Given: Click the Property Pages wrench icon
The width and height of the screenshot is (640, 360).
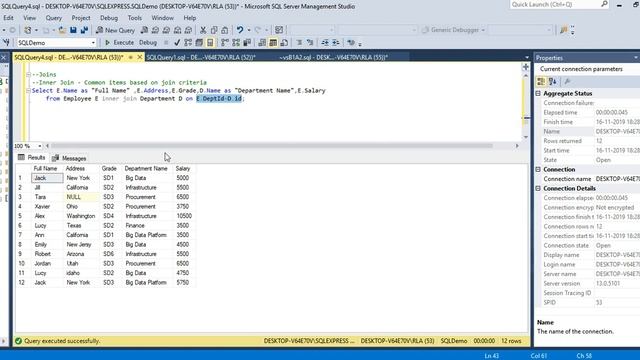Looking at the screenshot, I should pos(567,81).
